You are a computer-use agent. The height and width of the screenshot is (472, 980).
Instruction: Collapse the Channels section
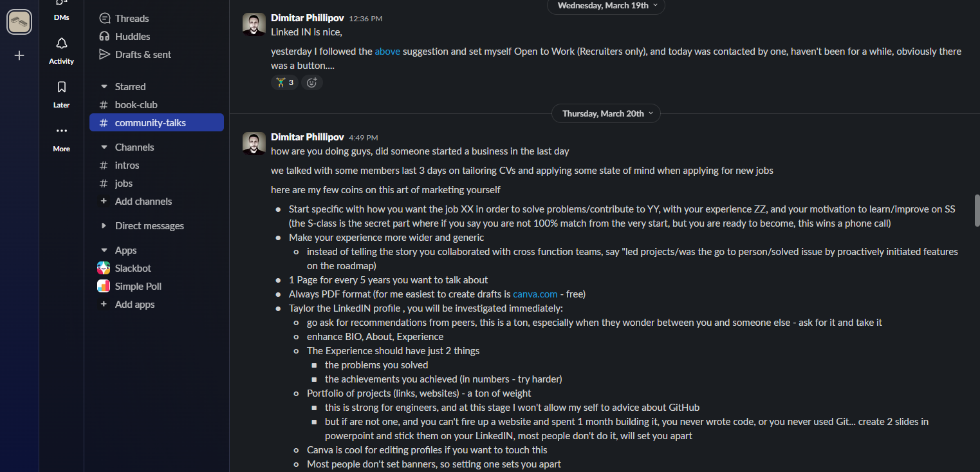pyautogui.click(x=104, y=147)
